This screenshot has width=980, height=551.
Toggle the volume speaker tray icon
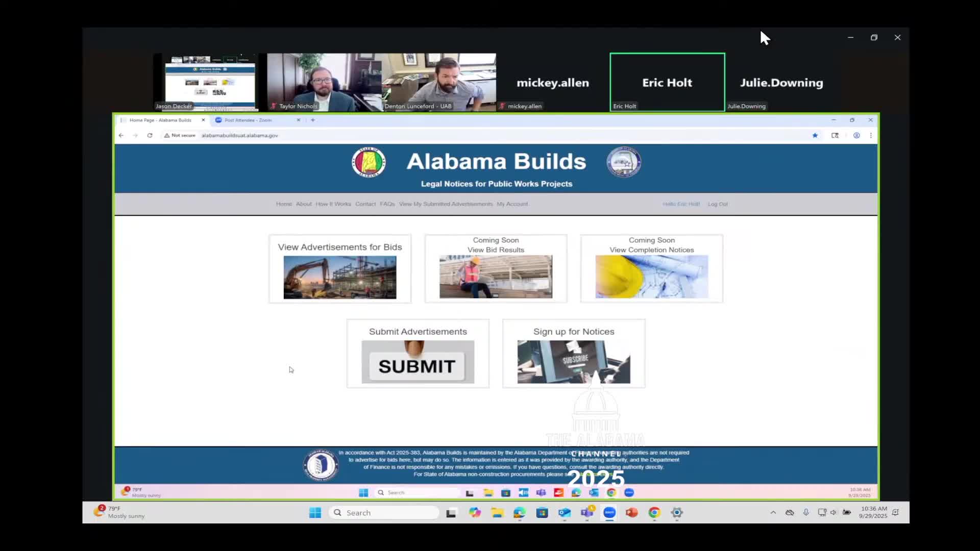pyautogui.click(x=834, y=512)
